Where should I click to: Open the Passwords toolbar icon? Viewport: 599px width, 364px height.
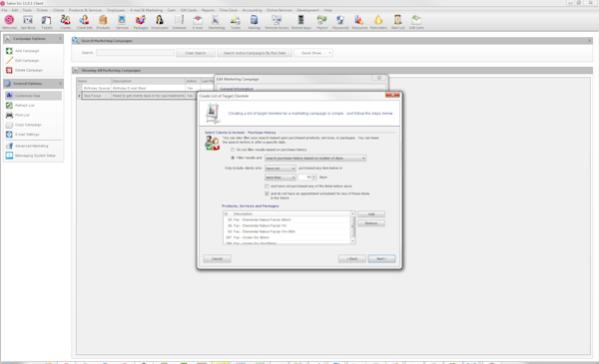340,22
